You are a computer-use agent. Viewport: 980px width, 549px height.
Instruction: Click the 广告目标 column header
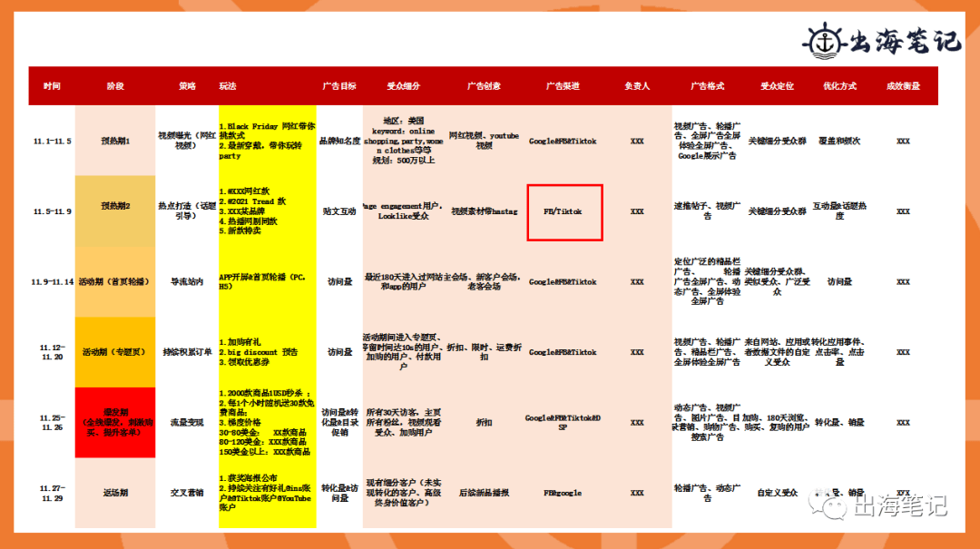coord(339,86)
